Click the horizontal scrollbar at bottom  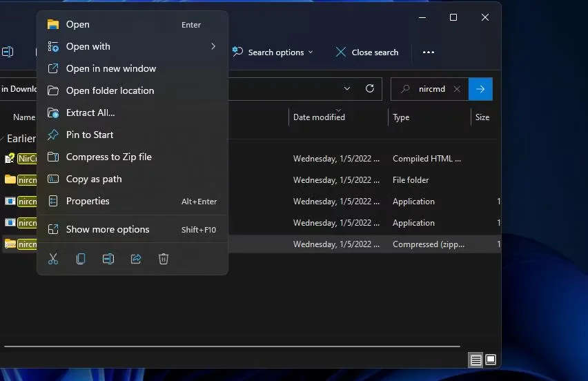(x=231, y=346)
